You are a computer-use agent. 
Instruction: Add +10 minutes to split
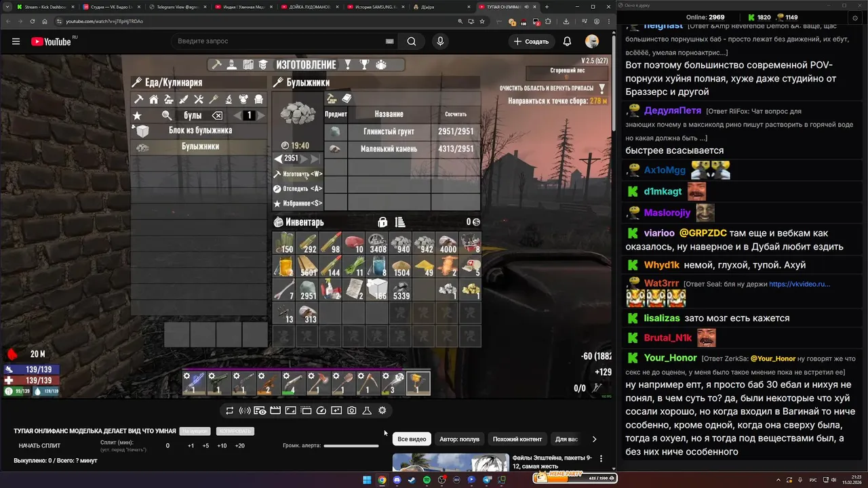pyautogui.click(x=222, y=445)
